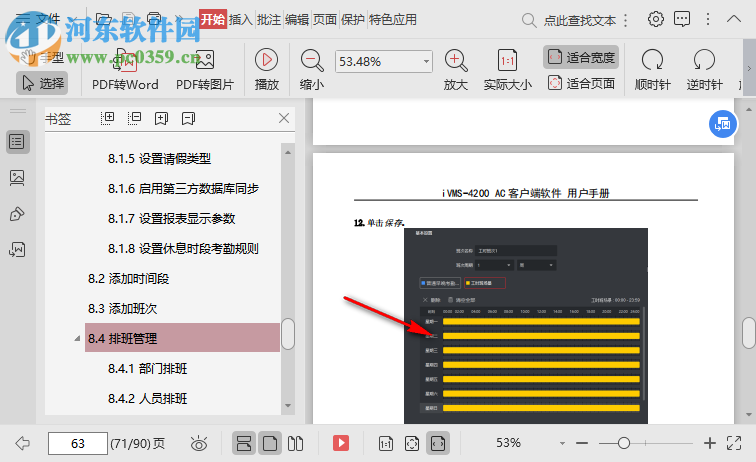Rotate page 逆时针
The height and width of the screenshot is (462, 756).
tap(704, 70)
